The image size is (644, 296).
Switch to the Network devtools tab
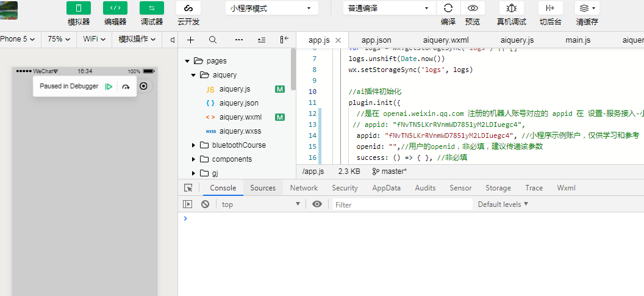click(x=304, y=188)
